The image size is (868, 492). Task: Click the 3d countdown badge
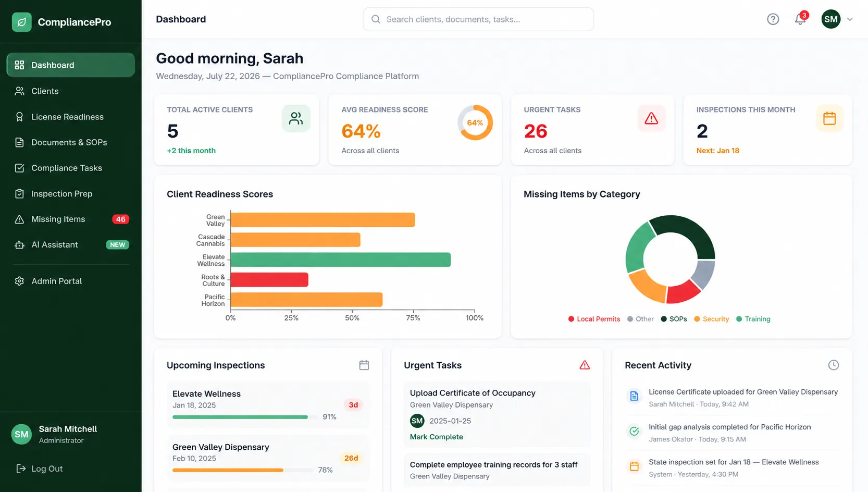coord(353,405)
